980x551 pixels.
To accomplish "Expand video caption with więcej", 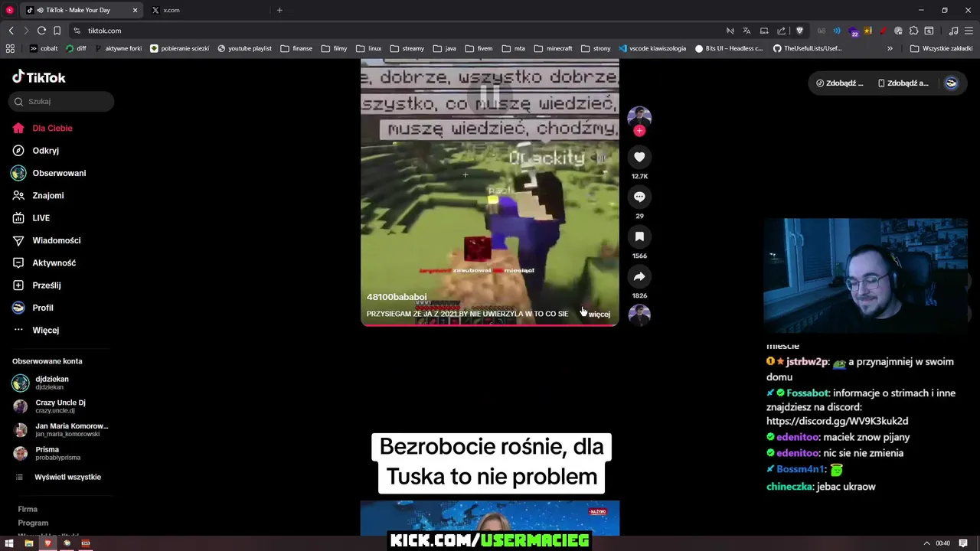I will (599, 315).
